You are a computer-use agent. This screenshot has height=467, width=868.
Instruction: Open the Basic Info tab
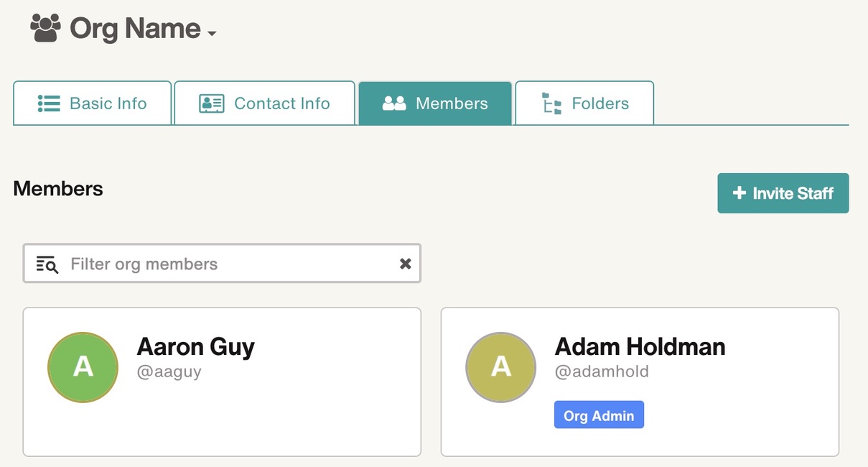(x=92, y=103)
